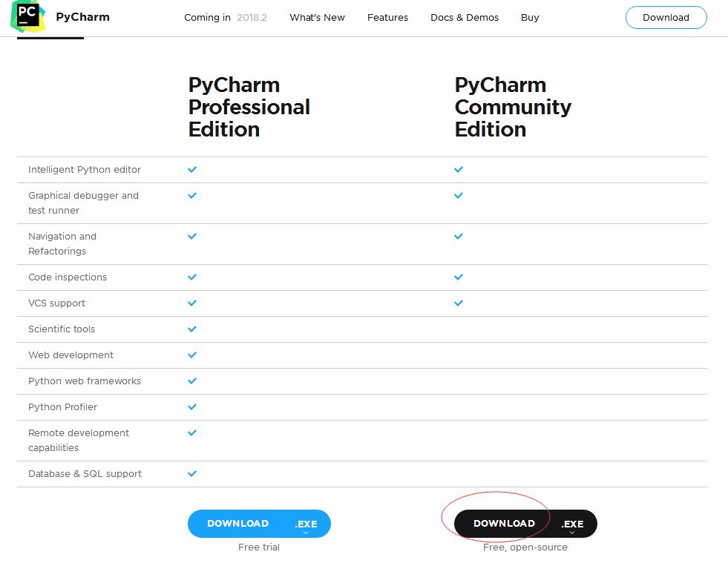The width and height of the screenshot is (728, 566).
Task: Click Professional checkmark for Python Profiler
Action: (192, 407)
